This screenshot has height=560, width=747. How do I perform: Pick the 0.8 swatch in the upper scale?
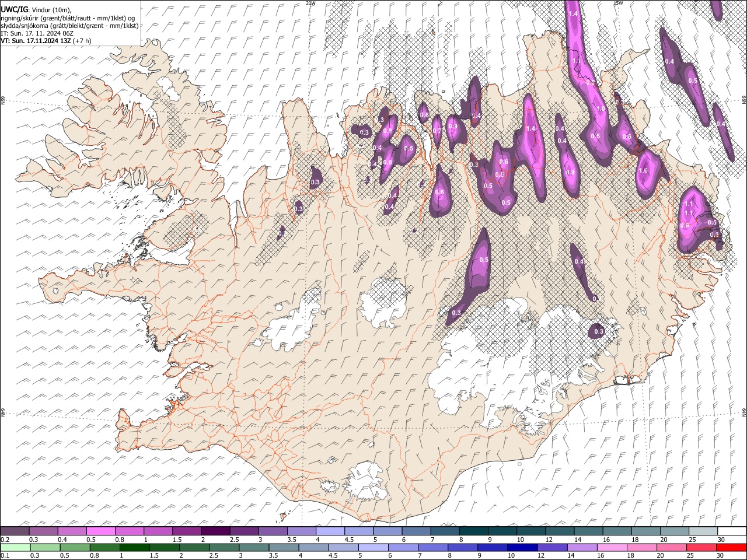[129, 531]
